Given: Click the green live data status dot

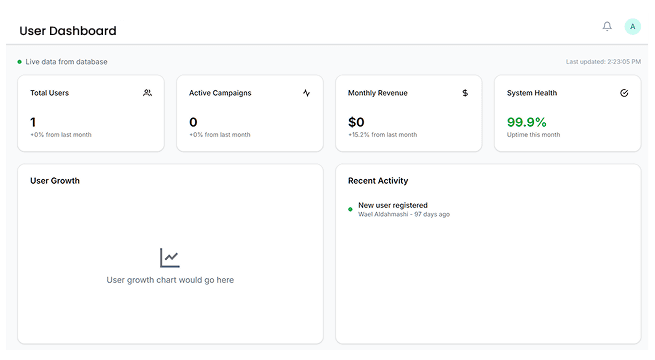Looking at the screenshot, I should (x=19, y=62).
